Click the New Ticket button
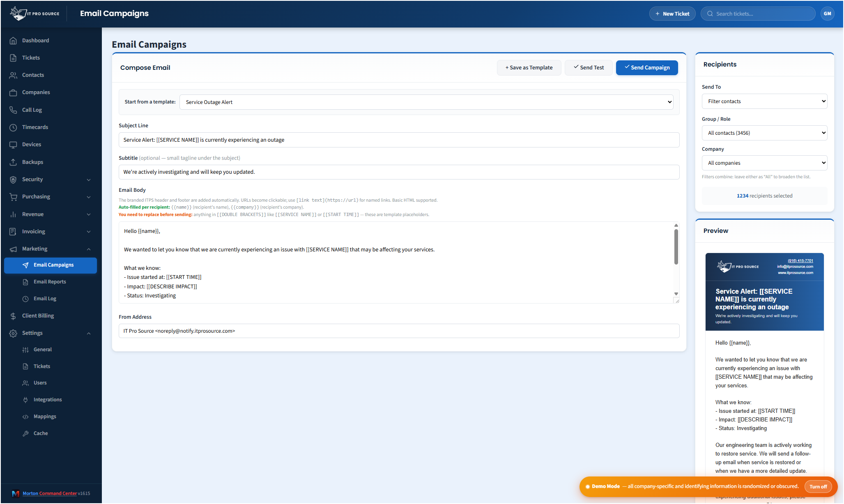The width and height of the screenshot is (844, 504). 672,14
